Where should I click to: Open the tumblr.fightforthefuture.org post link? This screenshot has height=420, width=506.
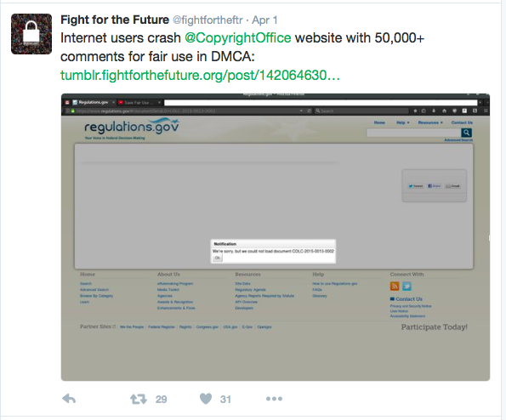[x=200, y=75]
